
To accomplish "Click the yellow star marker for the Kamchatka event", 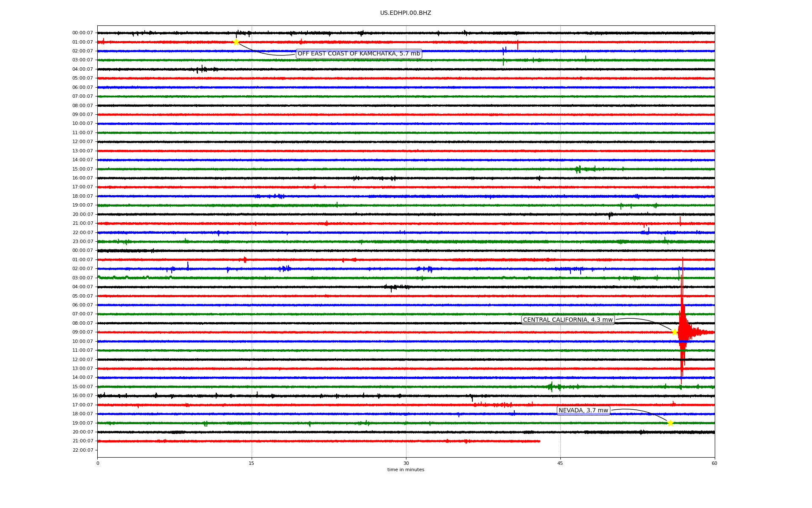I will [236, 42].
